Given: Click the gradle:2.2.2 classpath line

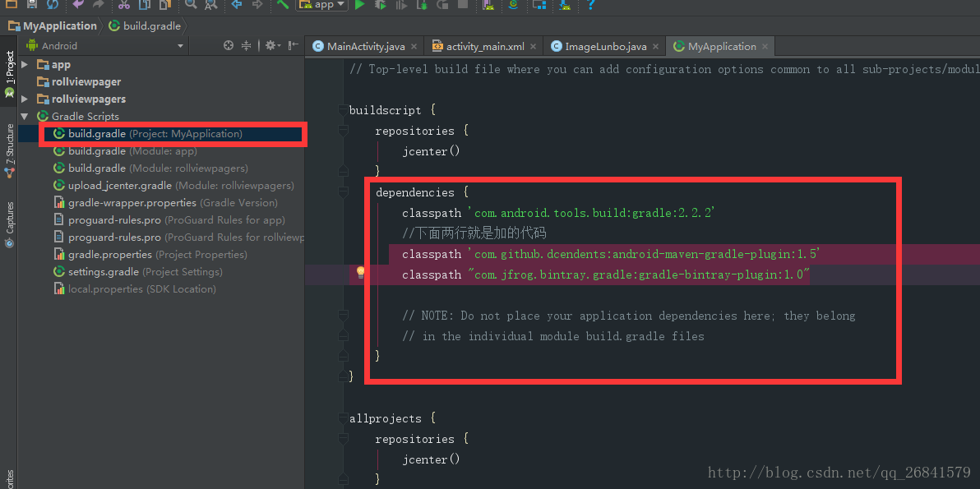Looking at the screenshot, I should coord(558,213).
